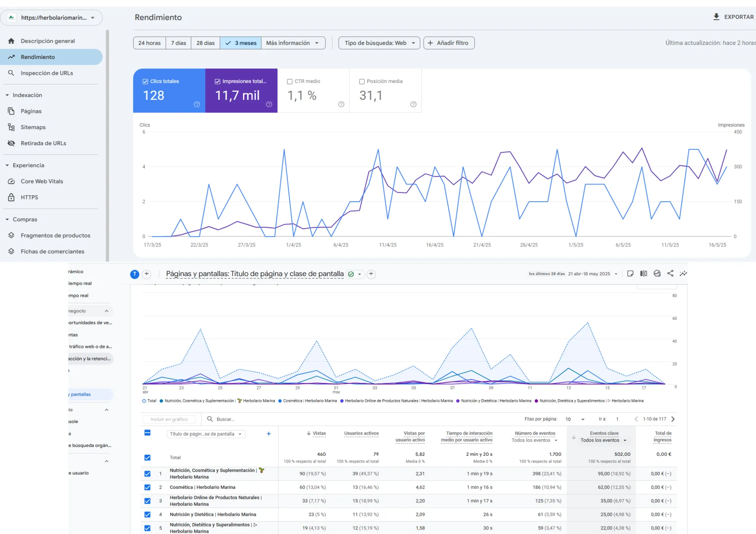Open Core Web Vitals report
Screen dimensions: 756x534
(42, 181)
